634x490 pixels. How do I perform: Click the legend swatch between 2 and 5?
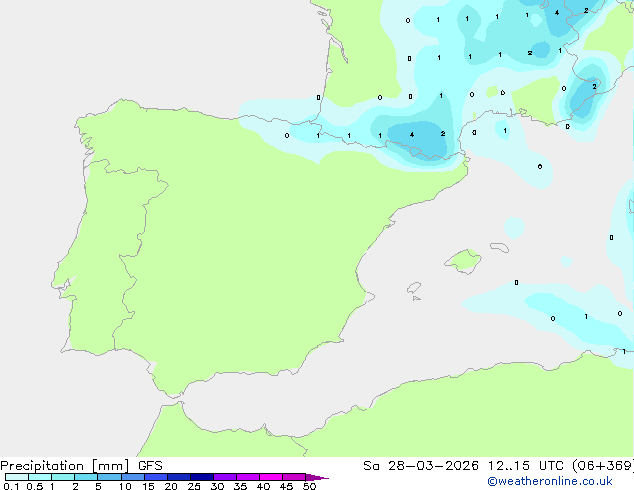tap(86, 477)
